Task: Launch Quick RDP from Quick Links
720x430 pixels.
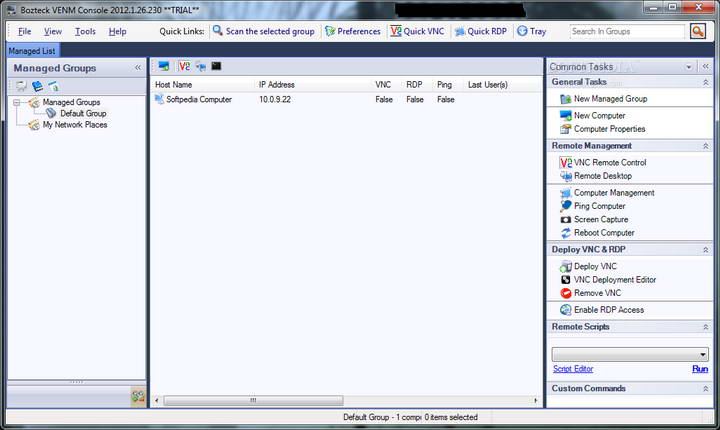Action: click(x=481, y=31)
